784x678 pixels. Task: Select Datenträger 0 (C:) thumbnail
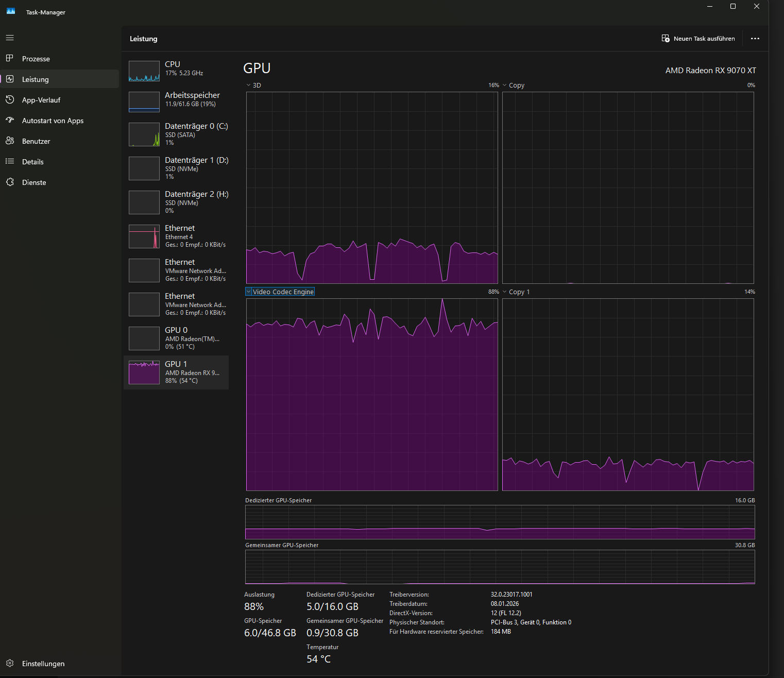point(144,134)
